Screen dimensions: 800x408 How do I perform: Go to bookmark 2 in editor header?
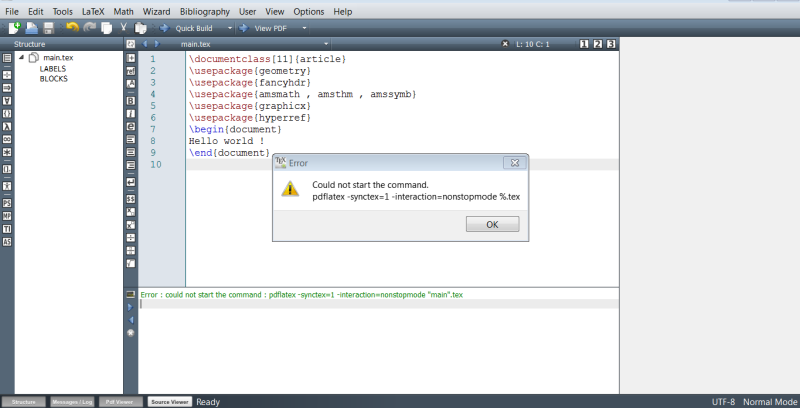pyautogui.click(x=597, y=44)
